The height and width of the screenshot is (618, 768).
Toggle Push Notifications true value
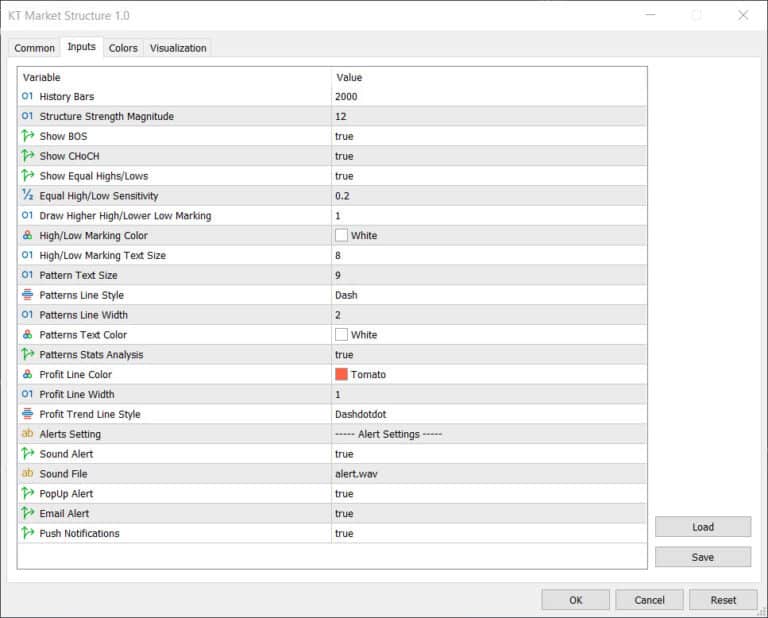[489, 533]
